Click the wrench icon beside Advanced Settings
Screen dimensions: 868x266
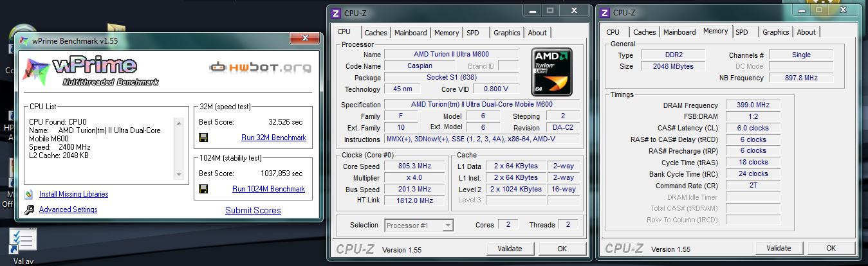[28, 210]
